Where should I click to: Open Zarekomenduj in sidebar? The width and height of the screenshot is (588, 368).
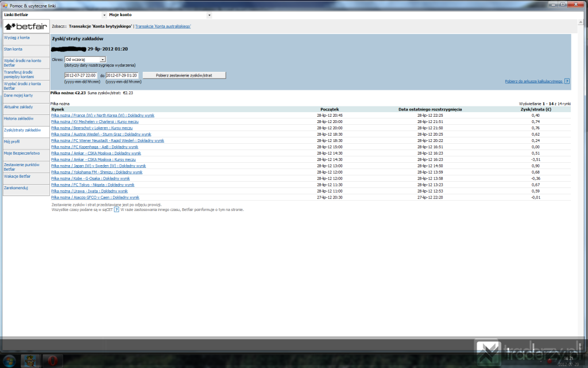pos(16,188)
